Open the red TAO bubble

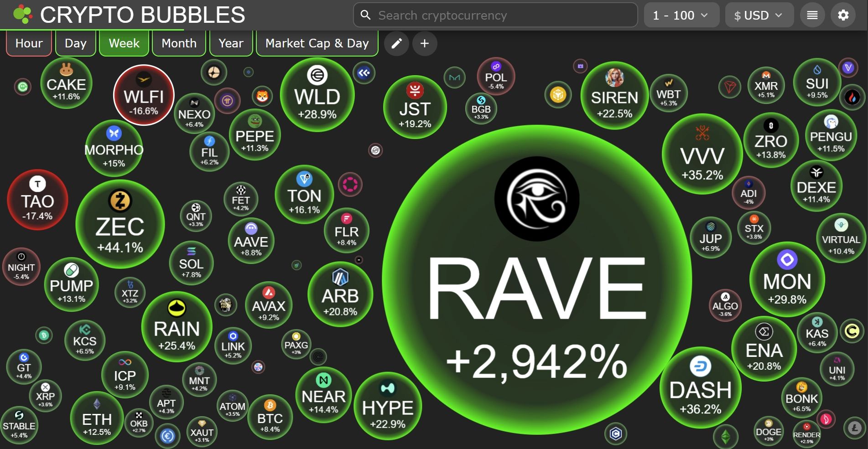pyautogui.click(x=37, y=200)
